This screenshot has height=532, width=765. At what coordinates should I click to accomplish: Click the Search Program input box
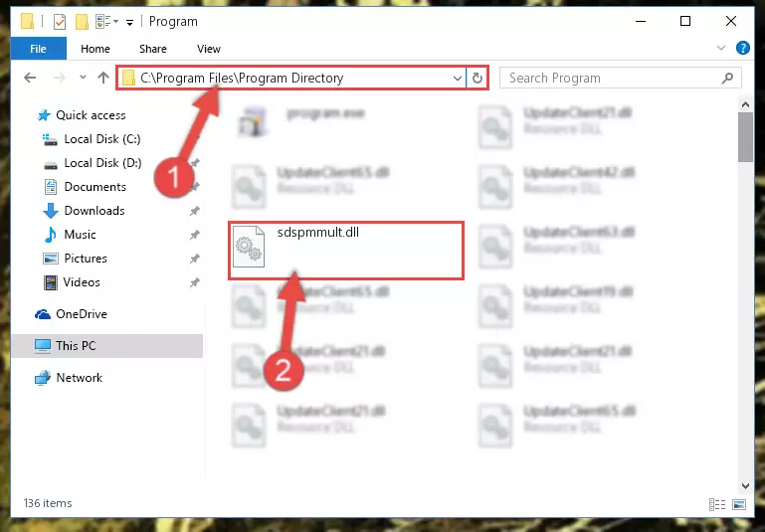click(620, 78)
